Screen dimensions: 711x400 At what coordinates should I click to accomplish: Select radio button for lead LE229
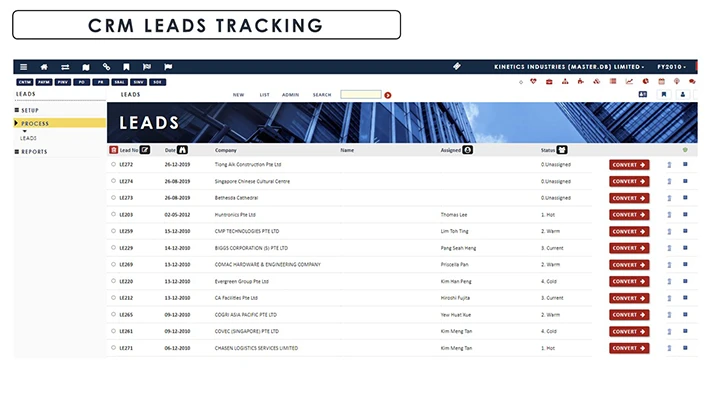113,248
